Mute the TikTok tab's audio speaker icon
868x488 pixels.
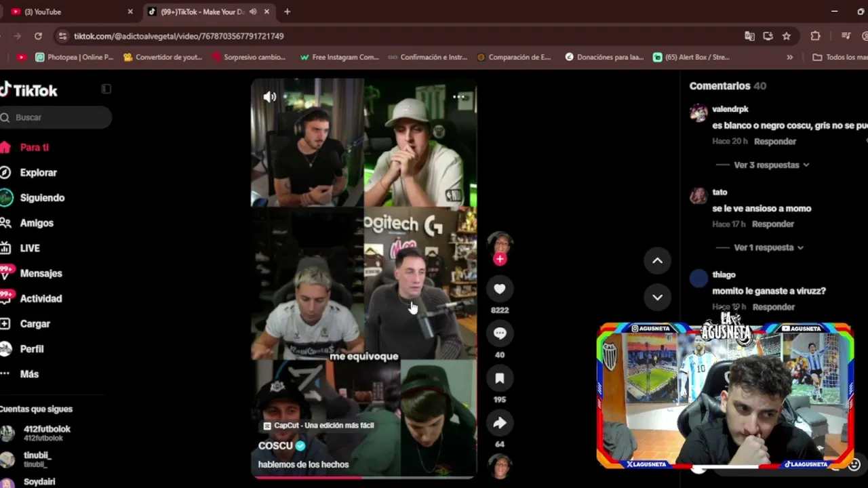tap(253, 12)
